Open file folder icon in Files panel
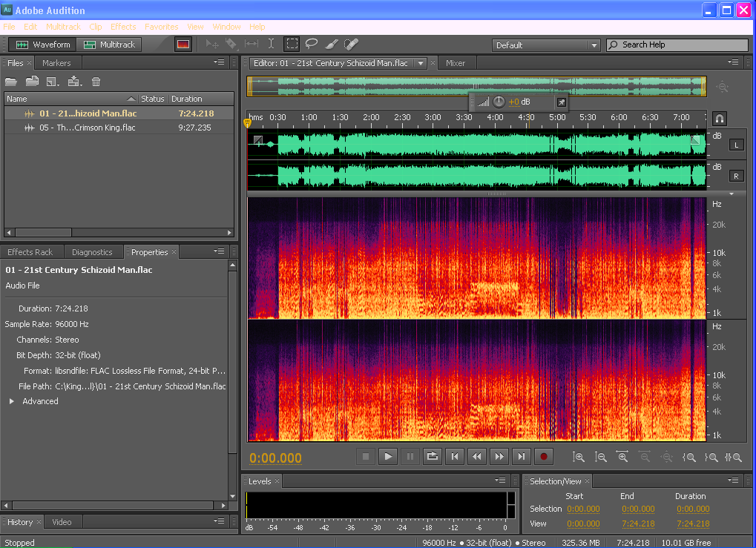756x548 pixels. click(x=10, y=82)
